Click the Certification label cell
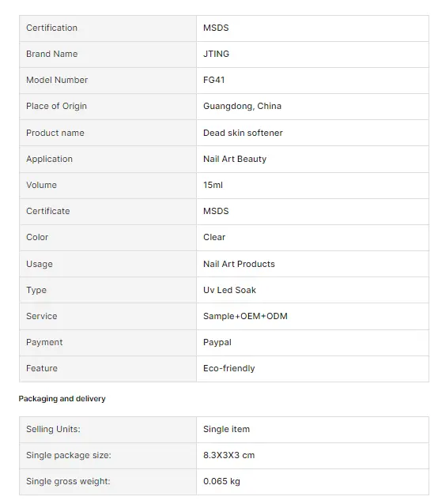 point(108,28)
